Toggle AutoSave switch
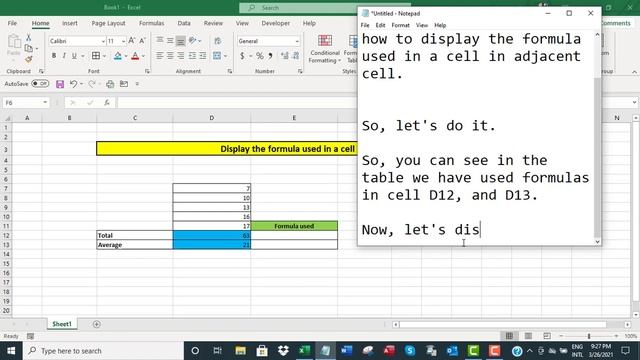This screenshot has width=640, height=360. click(40, 84)
